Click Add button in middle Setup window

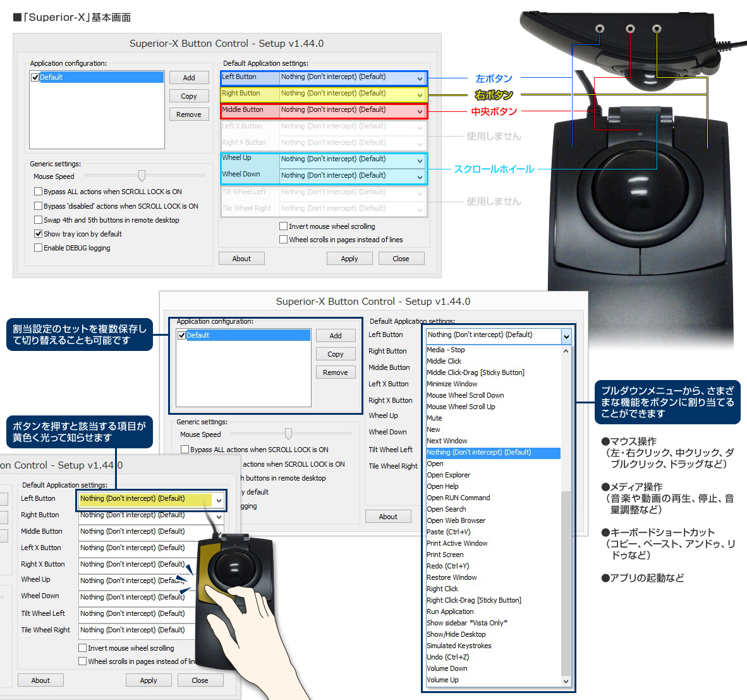coord(336,336)
